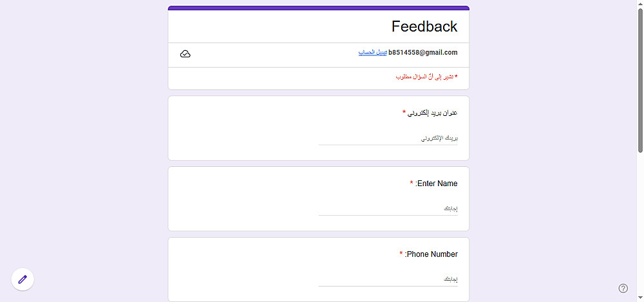Image resolution: width=644 pixels, height=302 pixels.
Task: Select the Phone Number question label
Action: coord(431,254)
